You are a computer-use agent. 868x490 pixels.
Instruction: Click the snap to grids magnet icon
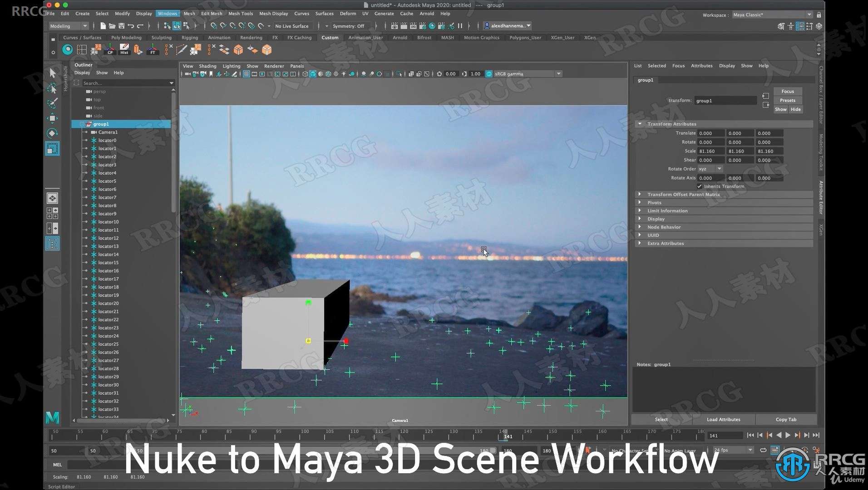click(x=213, y=26)
